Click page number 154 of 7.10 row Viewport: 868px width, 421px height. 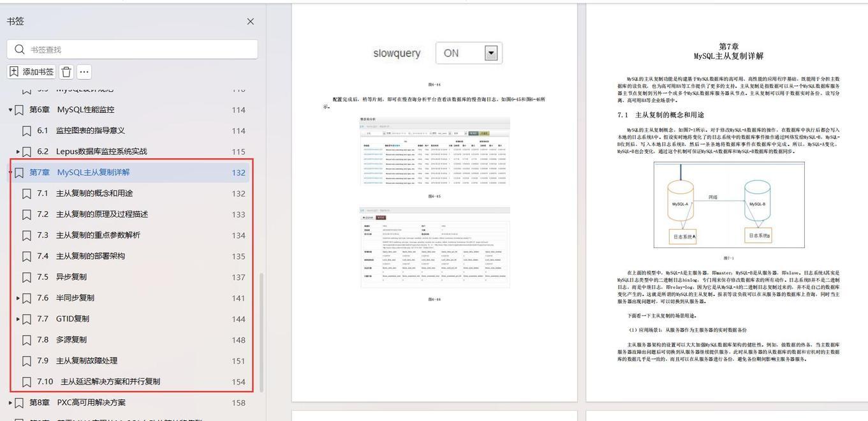239,381
